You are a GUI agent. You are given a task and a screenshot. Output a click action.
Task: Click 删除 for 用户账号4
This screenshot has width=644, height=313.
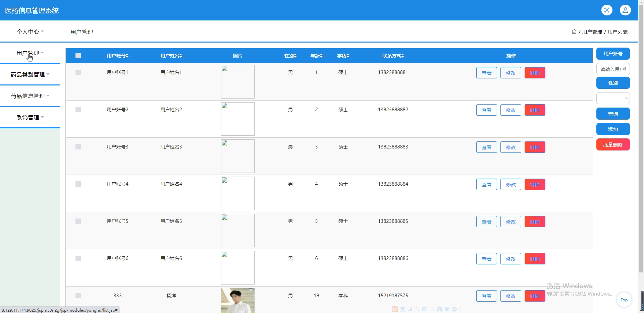tap(535, 184)
